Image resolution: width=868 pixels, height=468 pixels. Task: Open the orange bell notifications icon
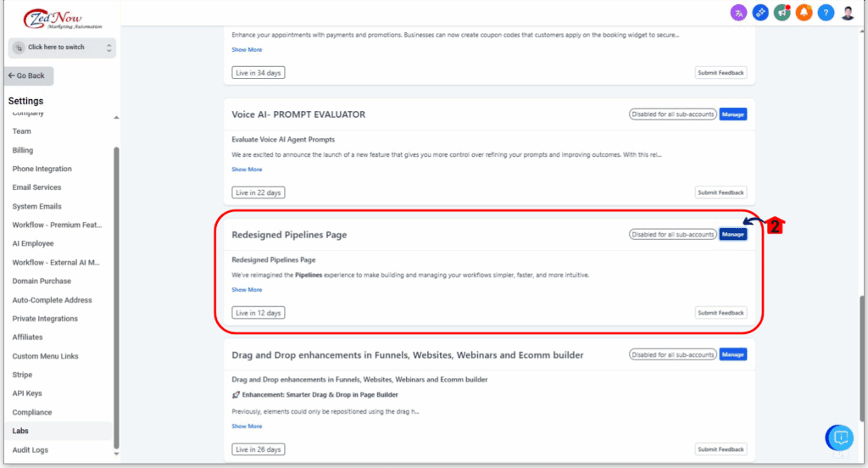tap(804, 12)
